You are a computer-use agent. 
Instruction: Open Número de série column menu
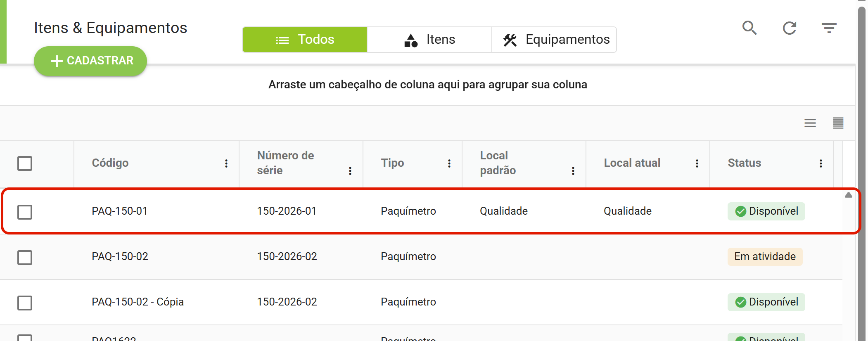tap(350, 171)
